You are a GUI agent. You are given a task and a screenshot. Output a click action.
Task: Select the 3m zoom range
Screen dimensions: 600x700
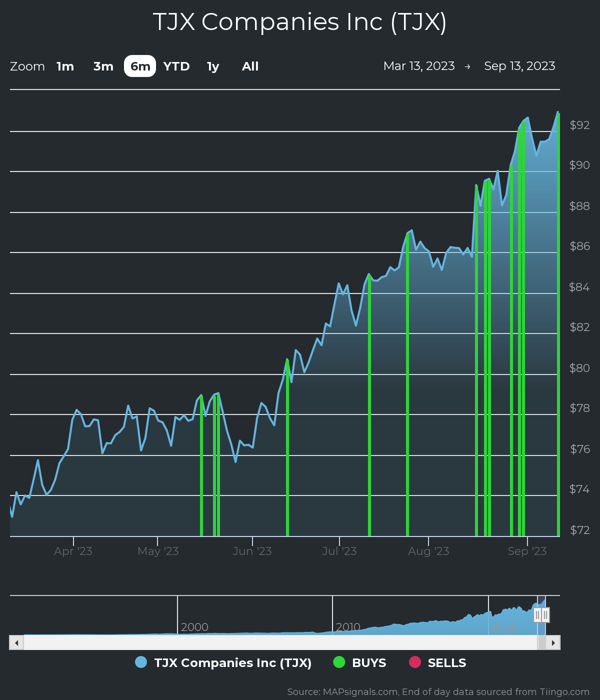pyautogui.click(x=103, y=66)
